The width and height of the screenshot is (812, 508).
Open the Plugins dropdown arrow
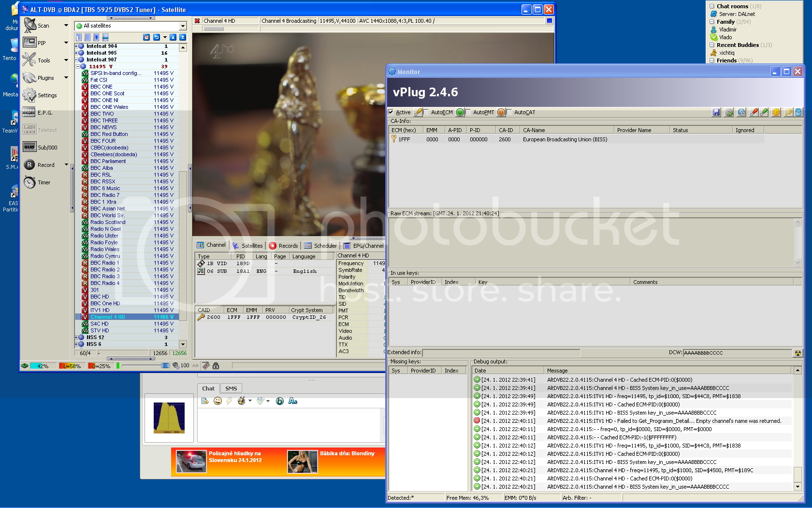click(x=66, y=77)
